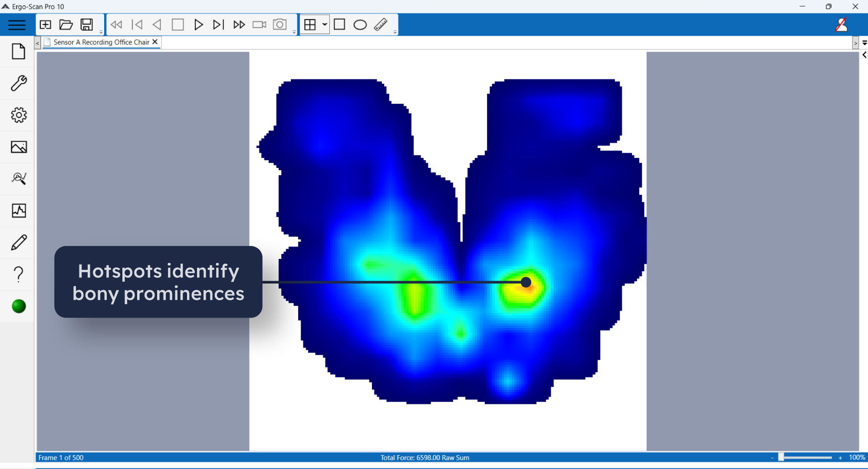Open the tab list dropdown arrow
The height and width of the screenshot is (469, 868).
pyautogui.click(x=865, y=43)
